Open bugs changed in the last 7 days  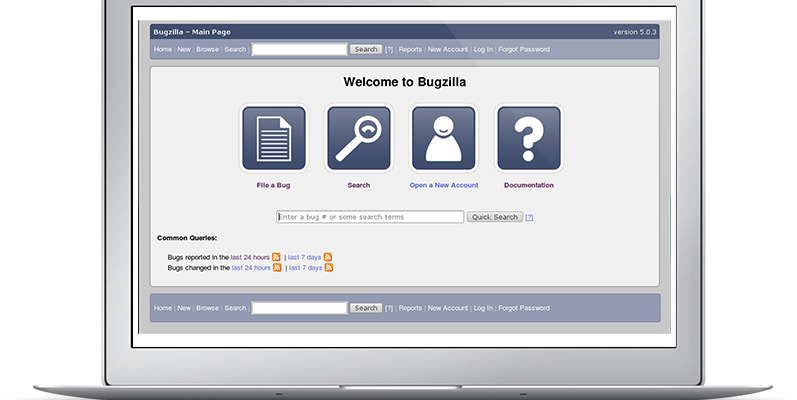305,267
